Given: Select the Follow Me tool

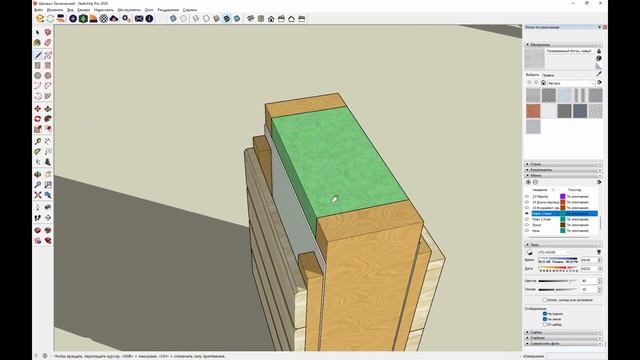Looking at the screenshot, I should pos(48,119).
